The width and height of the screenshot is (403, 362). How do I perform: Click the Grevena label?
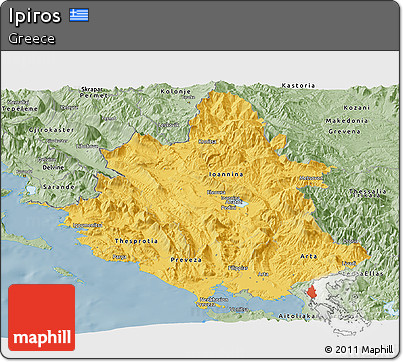[x=345, y=132]
